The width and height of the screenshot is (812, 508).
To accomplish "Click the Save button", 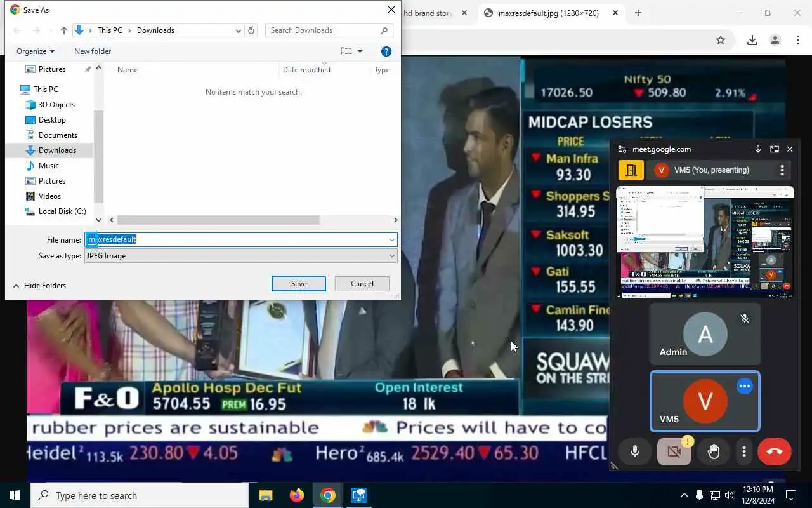I will 299,284.
